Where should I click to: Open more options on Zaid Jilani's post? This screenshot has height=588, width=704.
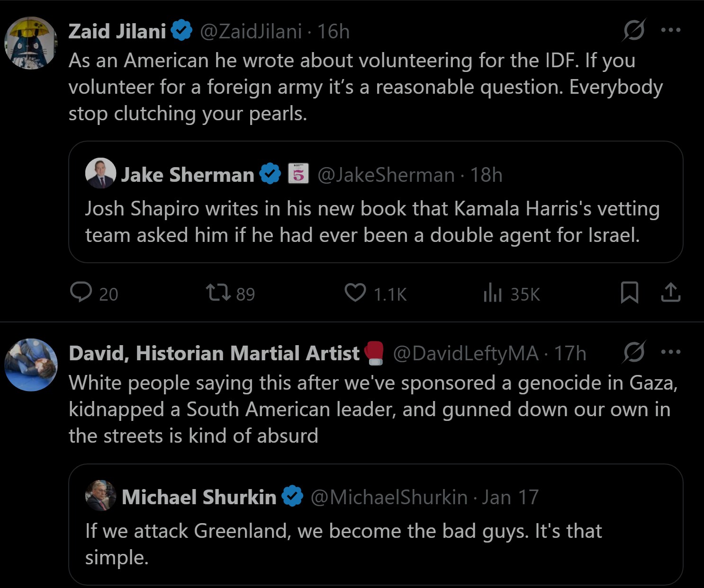[671, 30]
